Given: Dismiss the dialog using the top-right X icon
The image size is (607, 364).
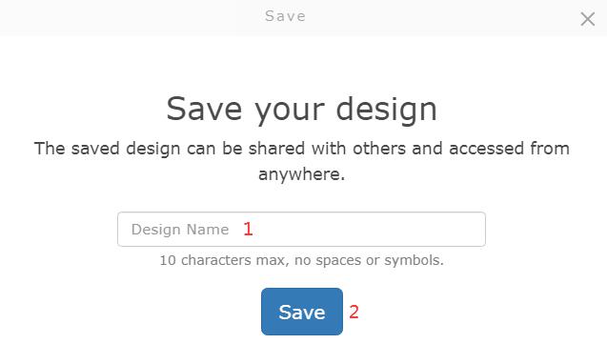Looking at the screenshot, I should pyautogui.click(x=587, y=19).
